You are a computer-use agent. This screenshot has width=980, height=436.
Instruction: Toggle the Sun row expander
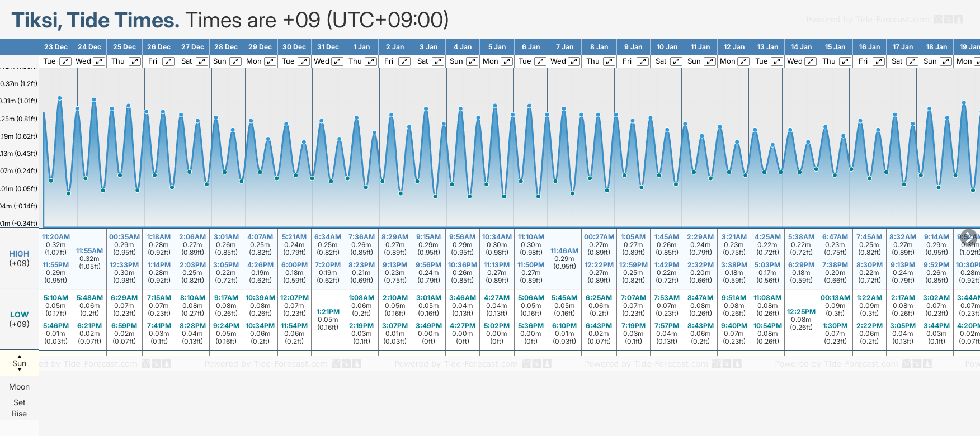coord(20,363)
